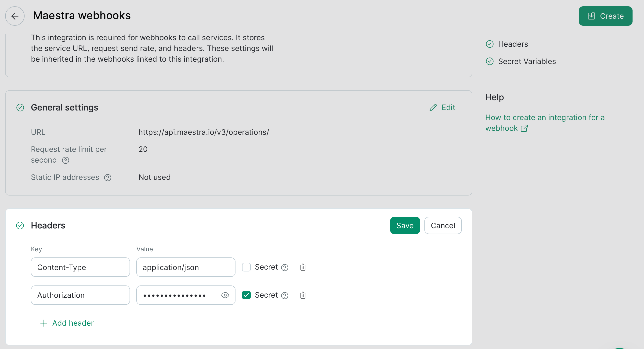The height and width of the screenshot is (349, 644).
Task: Click the 'General settings' heading
Action: click(65, 107)
